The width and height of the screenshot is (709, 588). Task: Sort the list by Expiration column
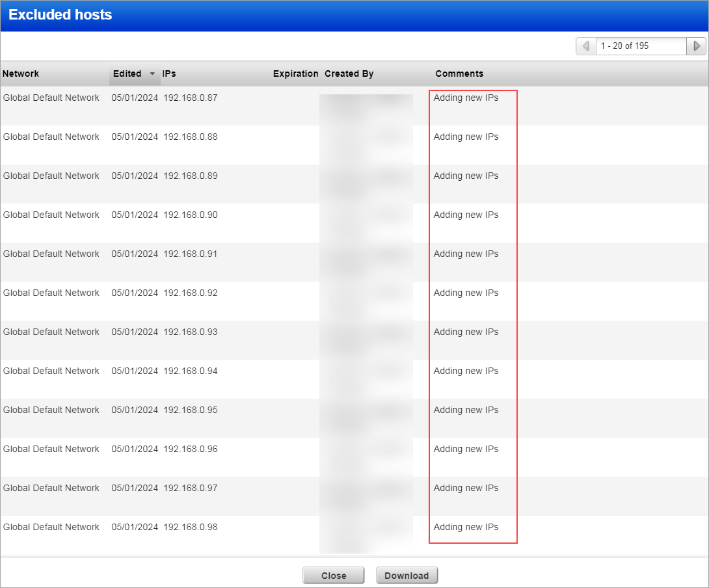tap(296, 73)
